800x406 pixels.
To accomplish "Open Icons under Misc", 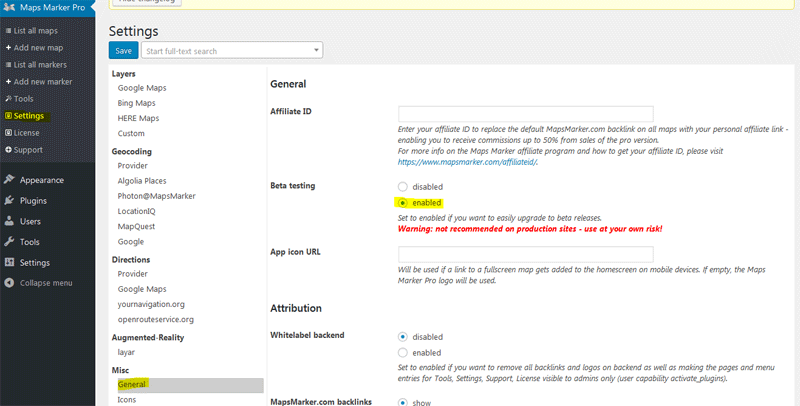I will (127, 400).
